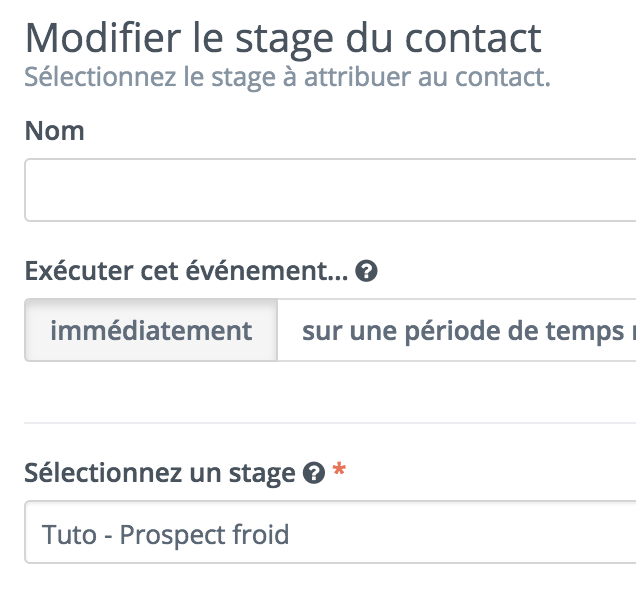
Task: Click the Modifier le stage du contact heading
Action: coord(283,39)
